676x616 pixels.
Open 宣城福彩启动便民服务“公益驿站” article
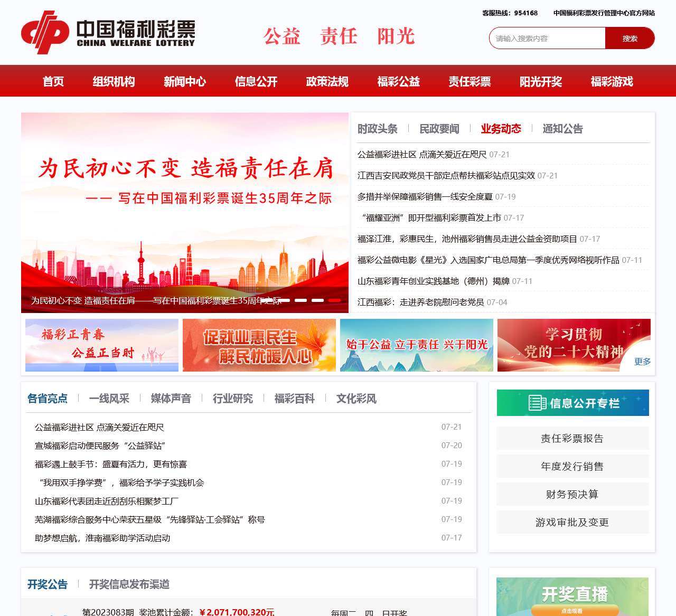100,446
